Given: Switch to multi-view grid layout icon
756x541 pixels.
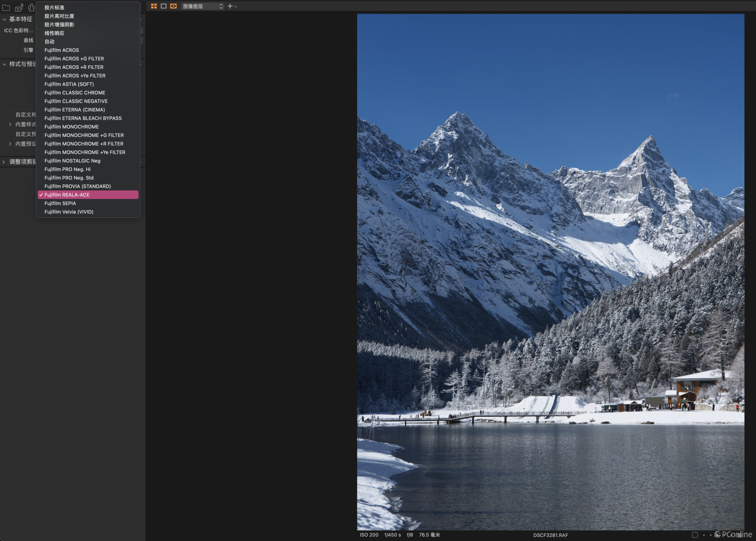Looking at the screenshot, I should click(x=154, y=6).
